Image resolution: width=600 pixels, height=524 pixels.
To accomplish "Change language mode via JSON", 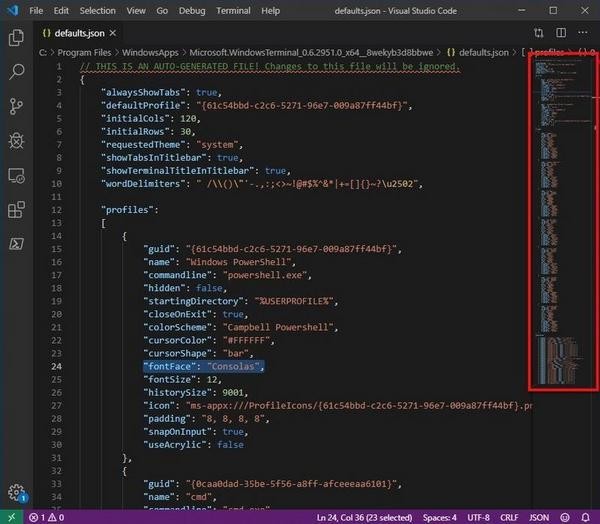I will pos(539,518).
